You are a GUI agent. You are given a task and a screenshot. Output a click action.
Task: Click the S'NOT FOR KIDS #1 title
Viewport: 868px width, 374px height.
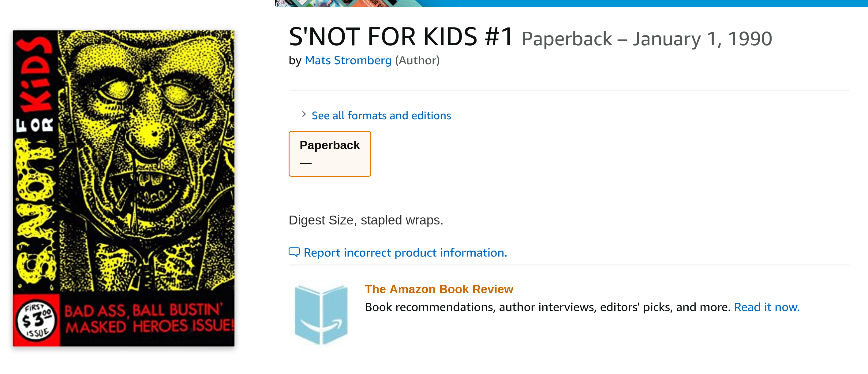[x=401, y=37]
